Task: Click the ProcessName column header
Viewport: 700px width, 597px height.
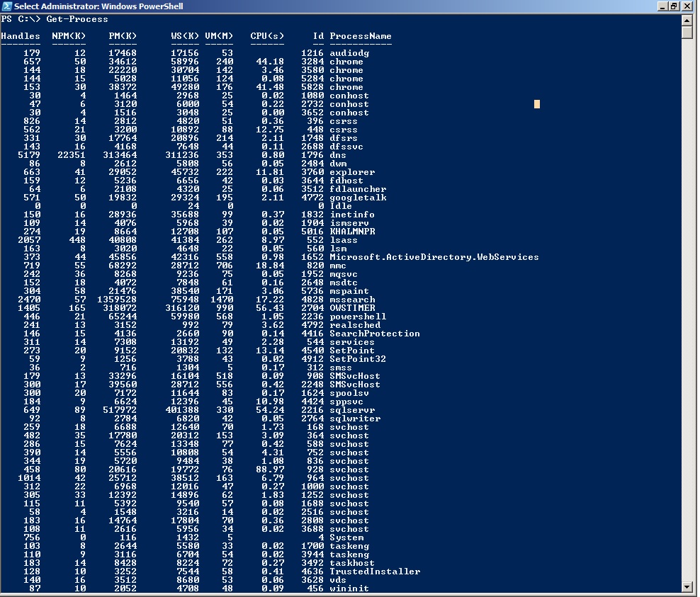Action: pyautogui.click(x=360, y=36)
